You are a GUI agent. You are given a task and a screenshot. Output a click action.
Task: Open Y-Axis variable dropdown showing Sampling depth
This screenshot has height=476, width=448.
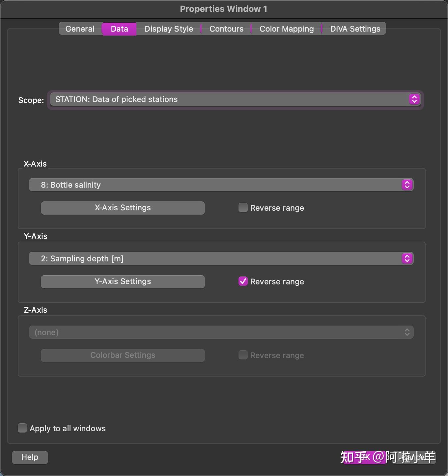214,259
